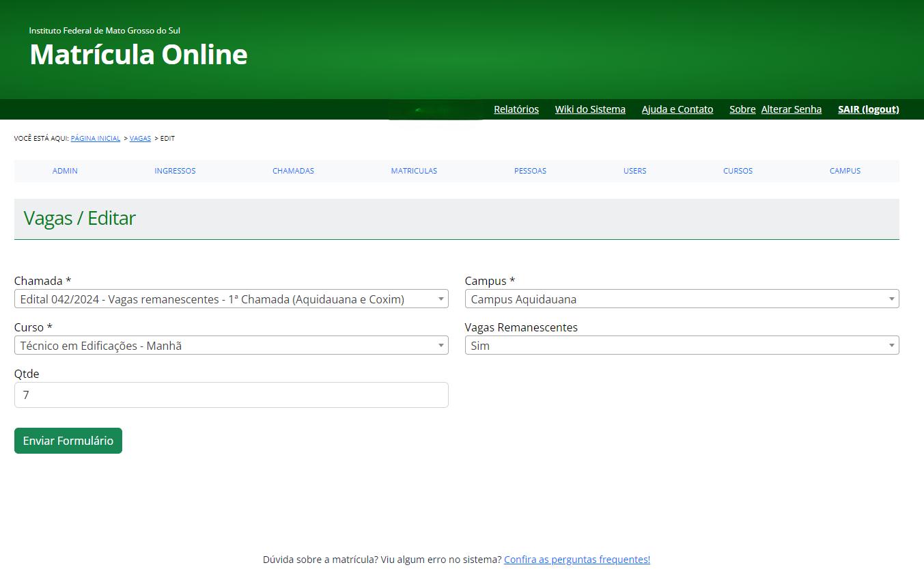Image resolution: width=924 pixels, height=576 pixels.
Task: Open the perguntas frequentes link
Action: tap(577, 560)
